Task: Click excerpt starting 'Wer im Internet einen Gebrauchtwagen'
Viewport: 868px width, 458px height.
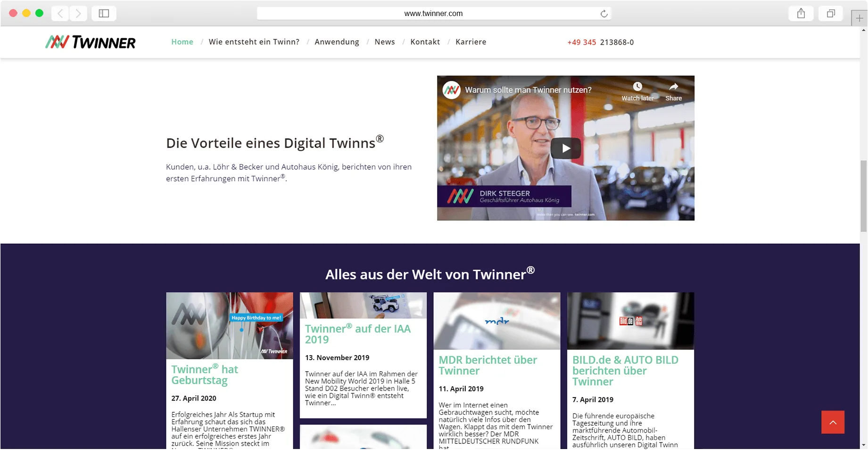Action: tap(496, 425)
